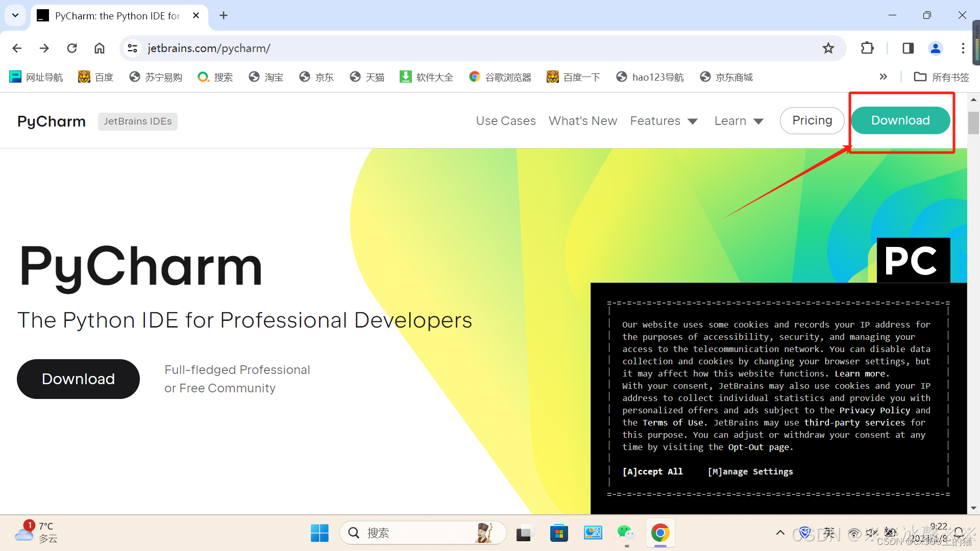The image size is (980, 551).
Task: Click the green Download button
Action: (x=900, y=120)
